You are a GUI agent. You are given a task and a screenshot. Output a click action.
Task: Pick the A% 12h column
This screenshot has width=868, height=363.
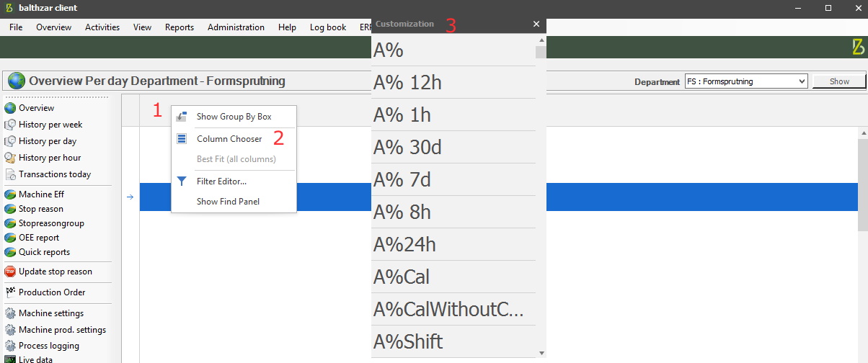pyautogui.click(x=453, y=82)
